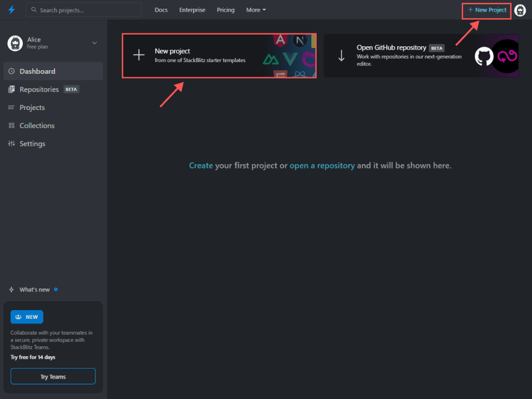Select Dashboard in the sidebar

pos(53,71)
